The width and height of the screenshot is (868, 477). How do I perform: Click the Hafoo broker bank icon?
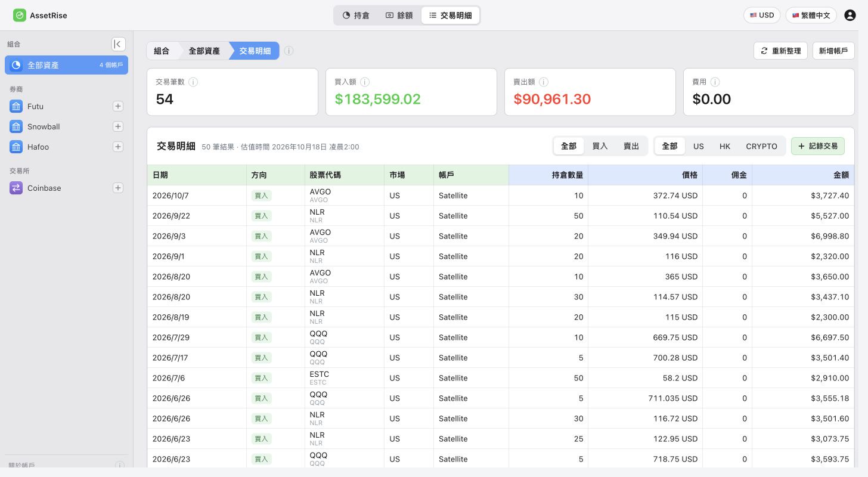pos(16,147)
